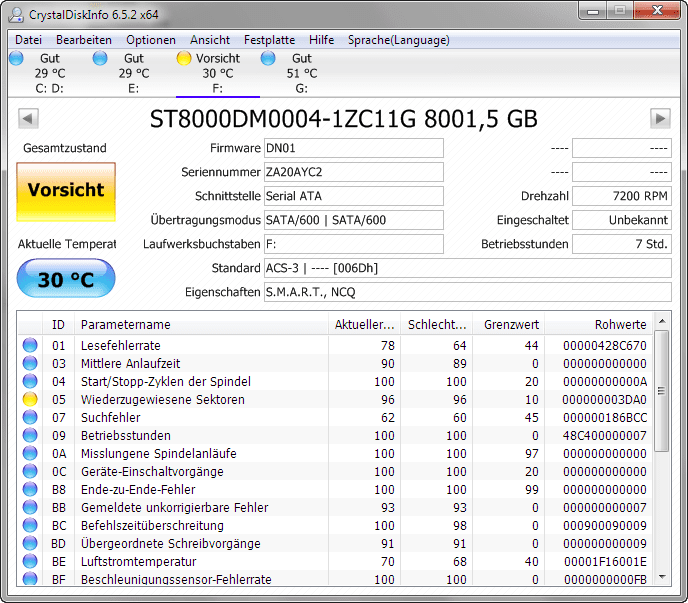Click status icon for Misslungene Spindelanläufe
The height and width of the screenshot is (603, 688).
30,453
